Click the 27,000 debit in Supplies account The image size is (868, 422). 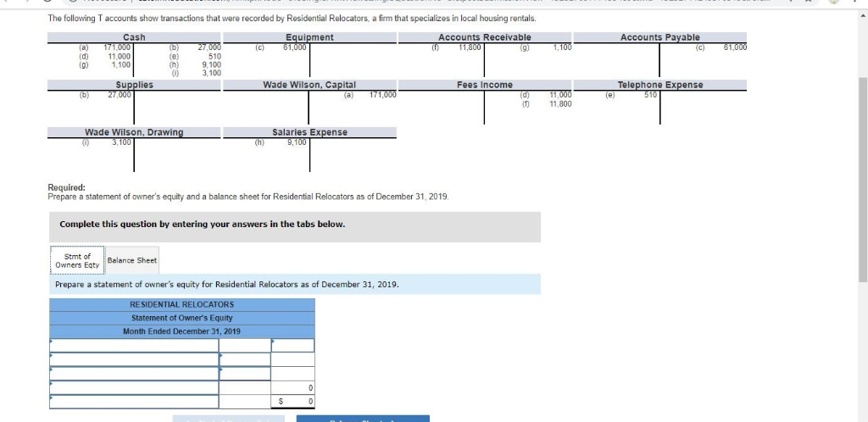pyautogui.click(x=119, y=95)
